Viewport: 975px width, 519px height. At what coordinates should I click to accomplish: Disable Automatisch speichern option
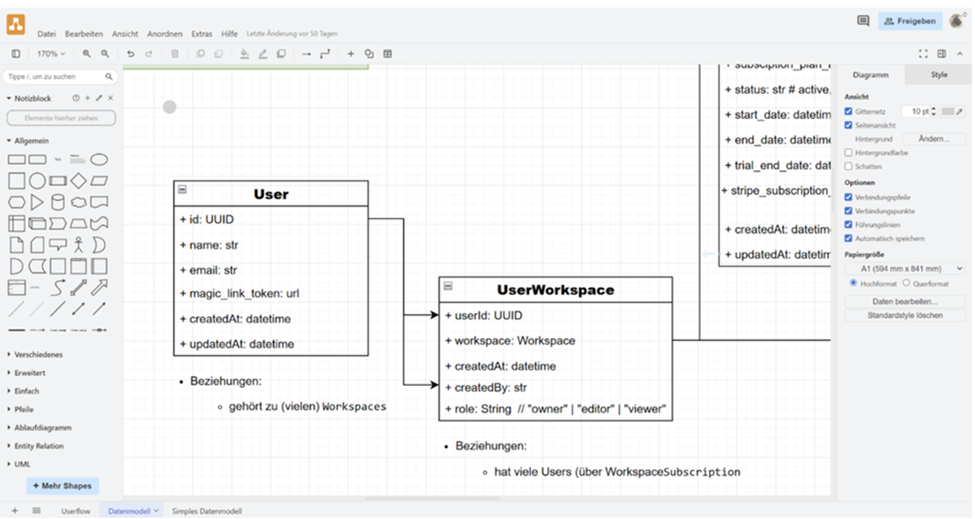click(x=849, y=239)
